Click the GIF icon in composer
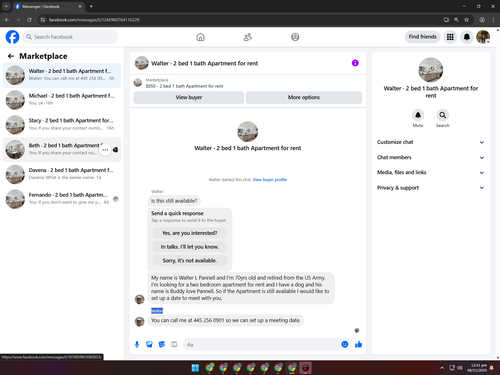The width and height of the screenshot is (500, 375). click(174, 344)
